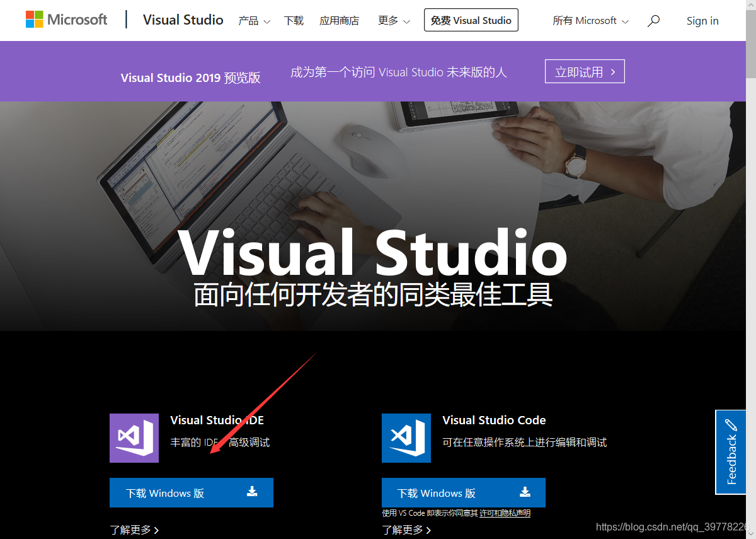The image size is (756, 539).
Task: Click the purple Visual Studio IDE icon
Action: pos(134,438)
